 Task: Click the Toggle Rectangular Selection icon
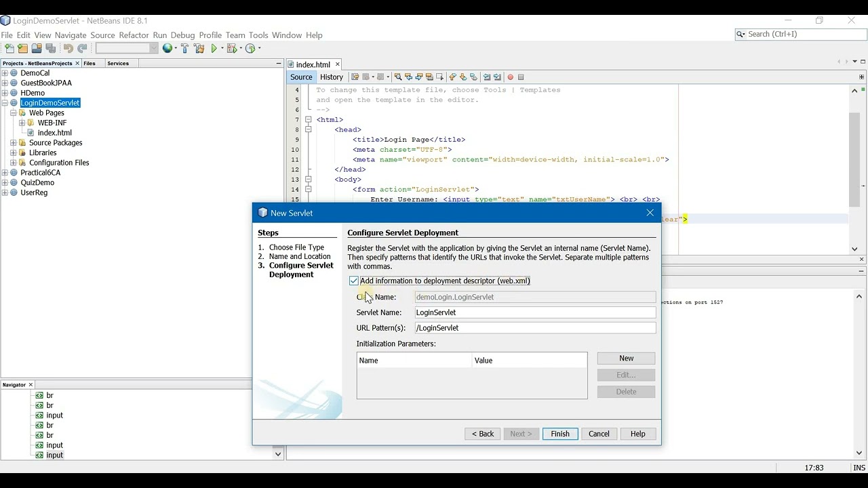(439, 77)
